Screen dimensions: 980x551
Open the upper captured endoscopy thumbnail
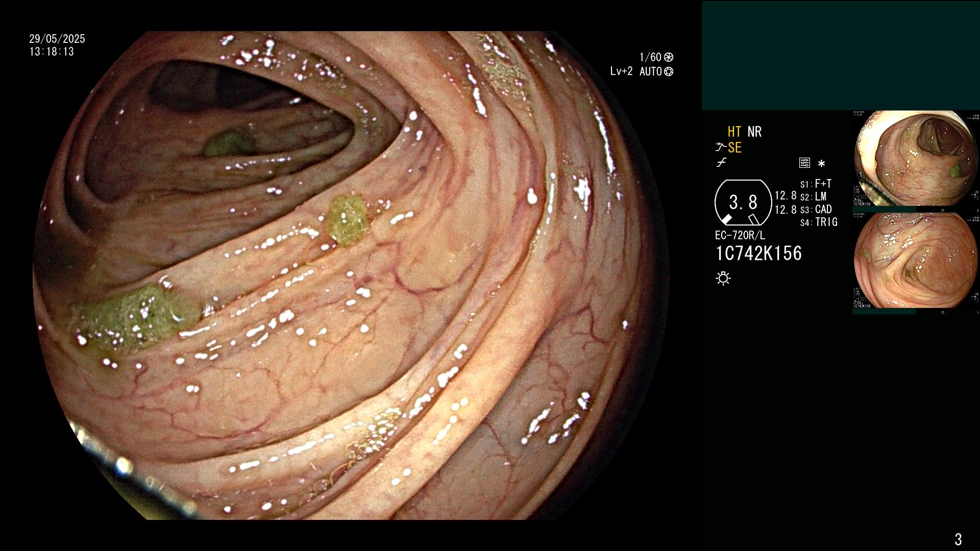916,159
